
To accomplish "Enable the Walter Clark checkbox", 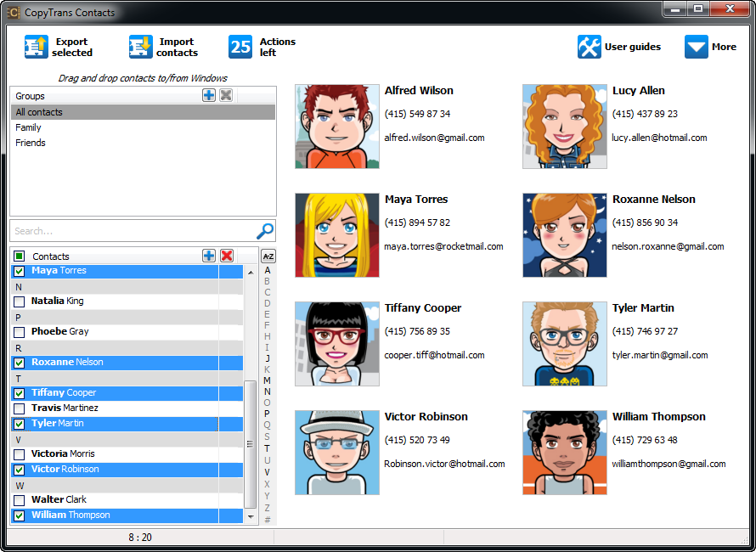I will tap(20, 500).
